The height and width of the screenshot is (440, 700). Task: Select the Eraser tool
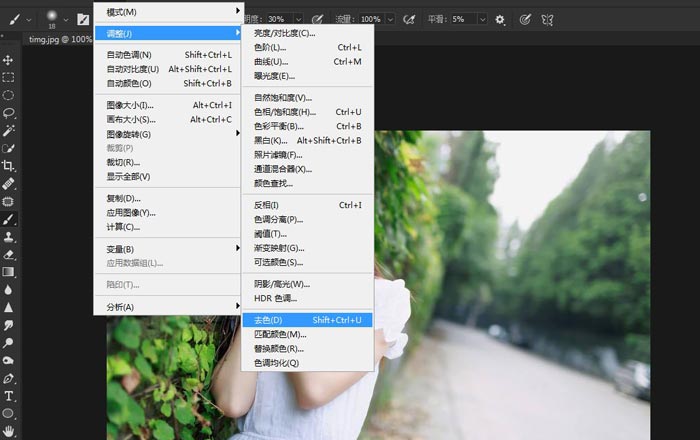point(8,254)
